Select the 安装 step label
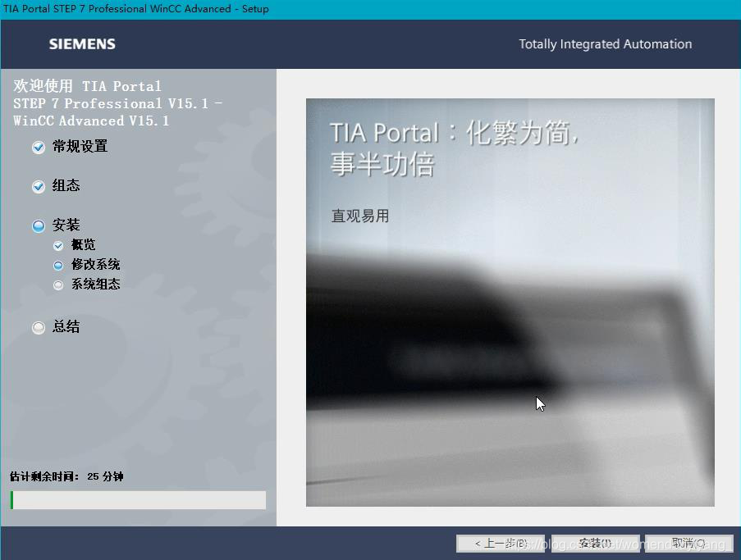This screenshot has width=741, height=560. [x=66, y=225]
